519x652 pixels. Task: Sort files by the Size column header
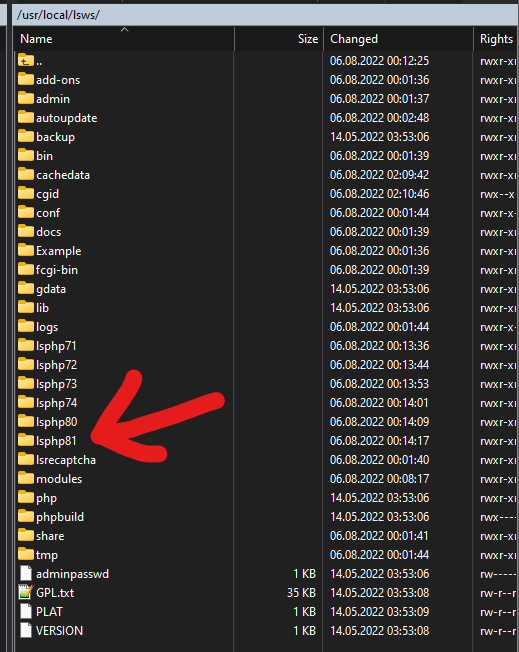279,39
